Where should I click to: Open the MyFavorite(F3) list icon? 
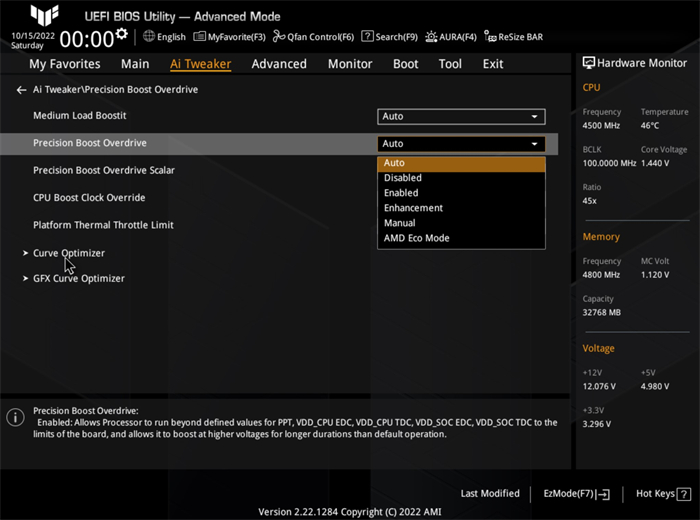click(199, 36)
